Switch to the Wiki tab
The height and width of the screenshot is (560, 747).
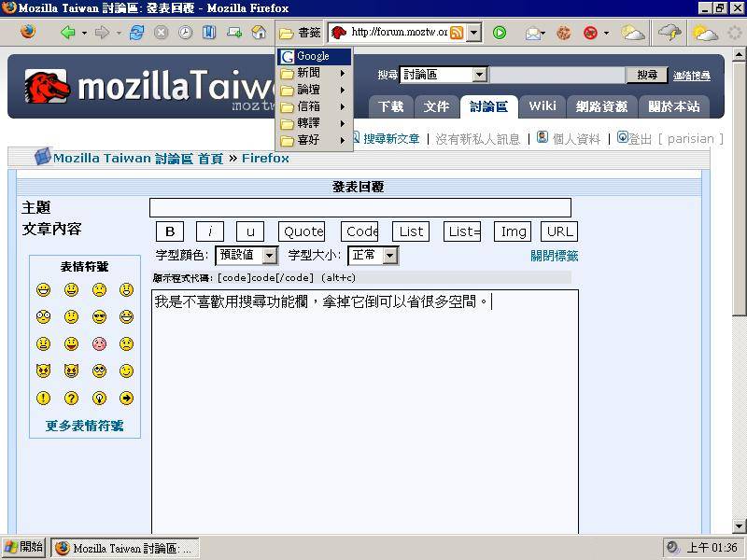point(543,105)
